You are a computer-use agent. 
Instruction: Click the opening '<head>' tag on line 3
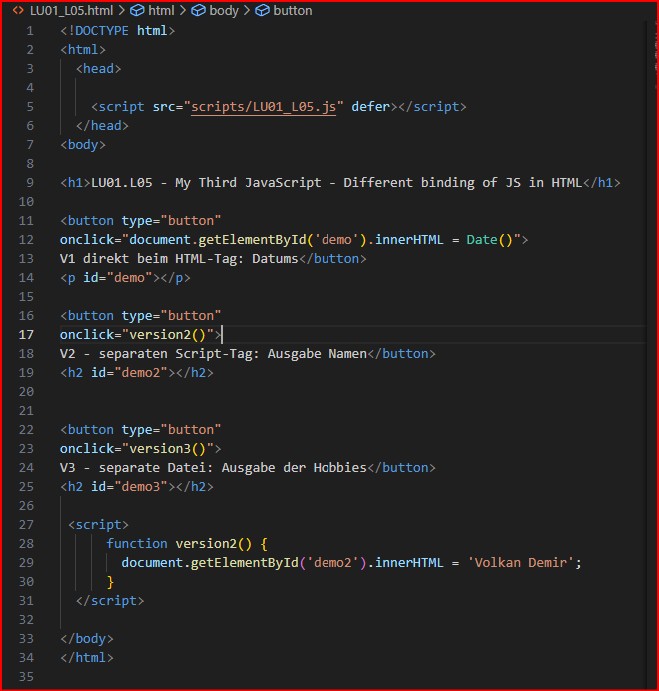(98, 69)
